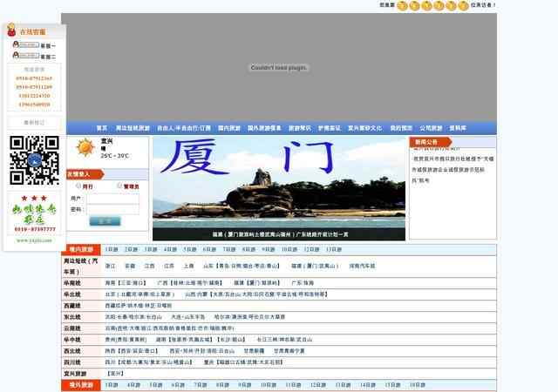Click the 华南线 row heading
558x392 pixels.
72,283
